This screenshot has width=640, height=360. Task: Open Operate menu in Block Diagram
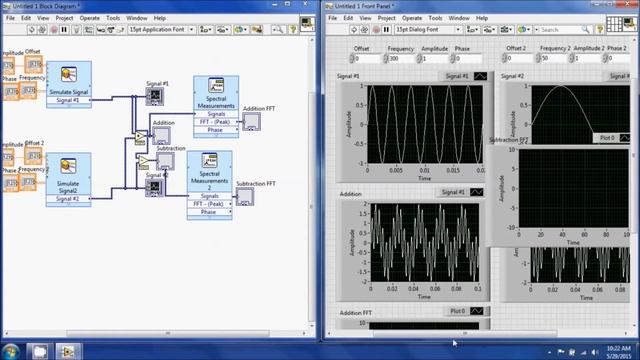tap(89, 18)
